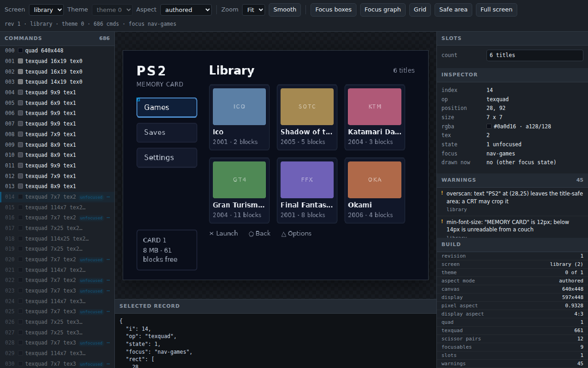Image resolution: width=588 pixels, height=368 pixels.
Task: Click the slots count field reading 6 titles
Action: 535,55
